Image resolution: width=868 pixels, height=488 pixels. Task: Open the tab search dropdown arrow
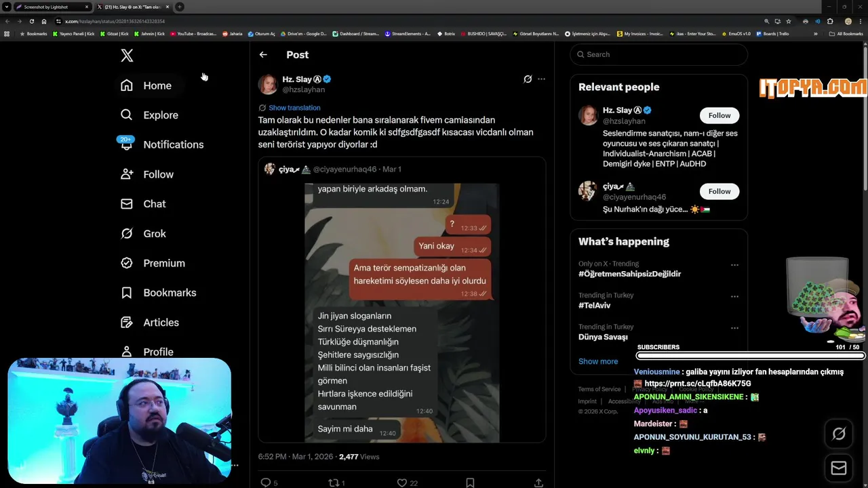point(6,7)
